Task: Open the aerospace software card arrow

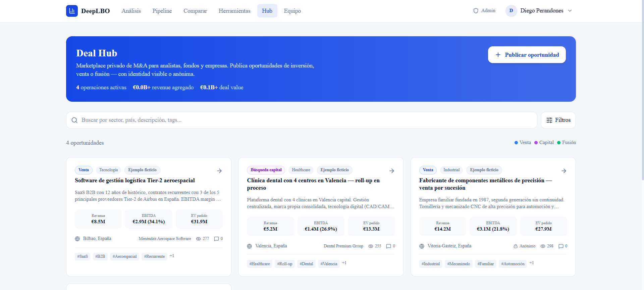Action: [x=219, y=171]
